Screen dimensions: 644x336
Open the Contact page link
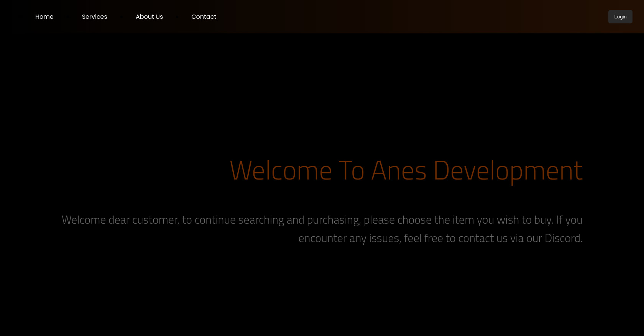tap(204, 17)
